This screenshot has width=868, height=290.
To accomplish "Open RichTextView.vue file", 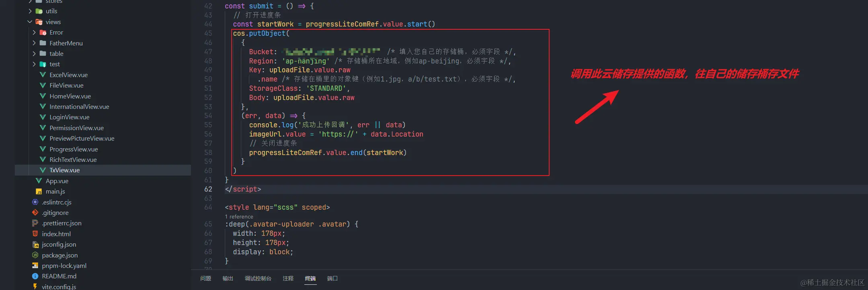I will coord(73,159).
